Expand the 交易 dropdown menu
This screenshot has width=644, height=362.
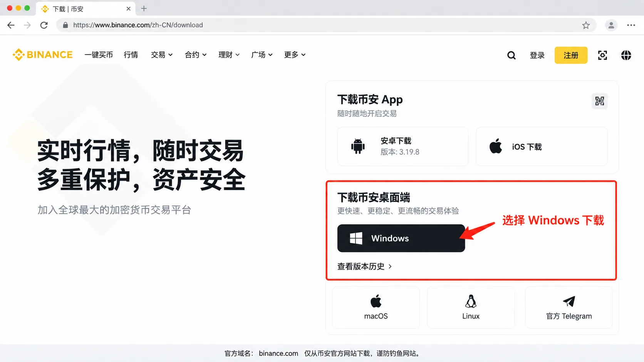pyautogui.click(x=162, y=55)
